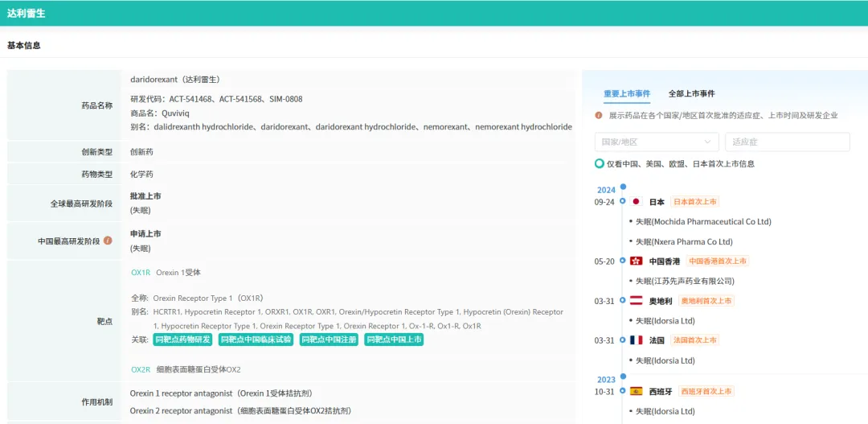Click the Spain flag icon
Viewport: 868px width, 424px height.
(636, 392)
